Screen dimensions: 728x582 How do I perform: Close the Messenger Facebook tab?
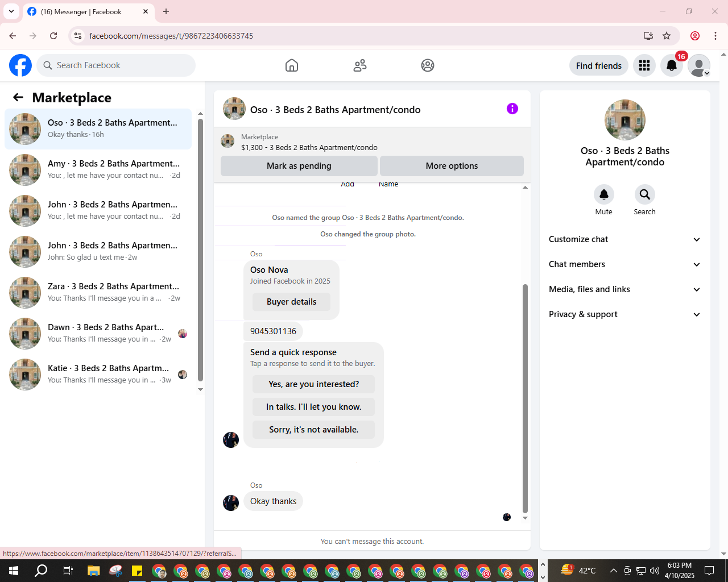point(146,11)
